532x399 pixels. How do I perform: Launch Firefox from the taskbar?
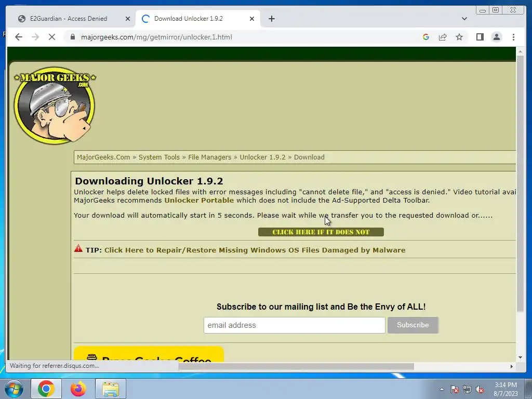[x=78, y=389]
